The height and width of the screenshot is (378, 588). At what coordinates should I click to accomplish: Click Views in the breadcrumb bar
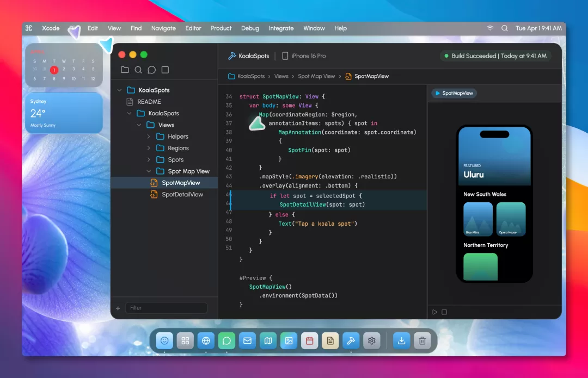pos(281,76)
